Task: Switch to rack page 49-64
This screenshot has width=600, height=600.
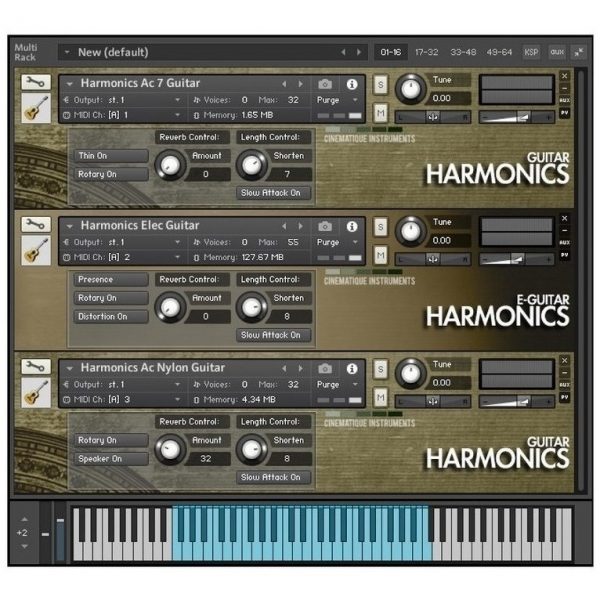Action: [x=499, y=52]
